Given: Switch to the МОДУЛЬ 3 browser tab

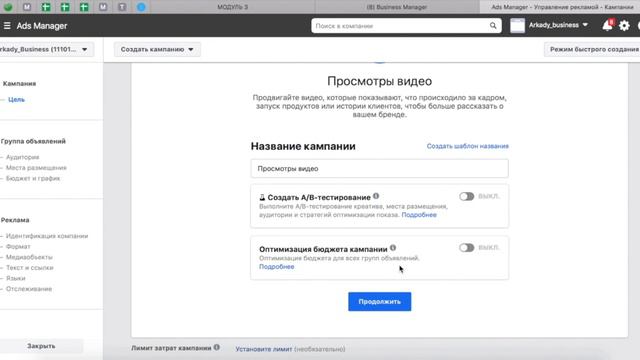Looking at the screenshot, I should pyautogui.click(x=233, y=7).
